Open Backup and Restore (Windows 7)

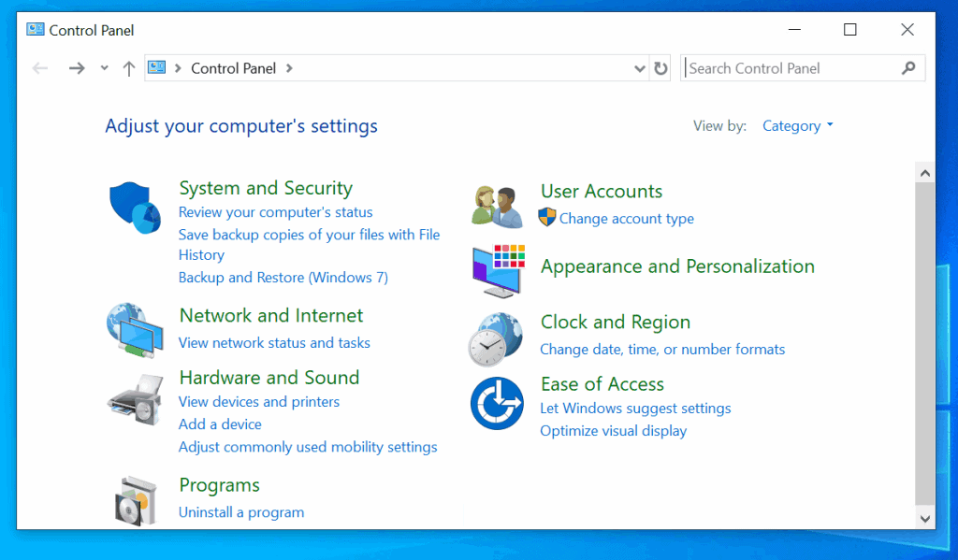pos(283,278)
